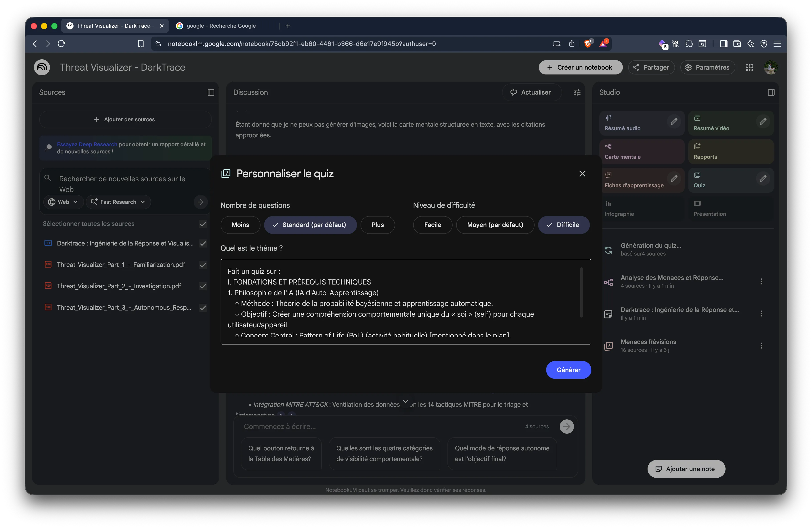Select the Difficile difficulty level
Viewport: 812px width, 528px height.
(564, 225)
